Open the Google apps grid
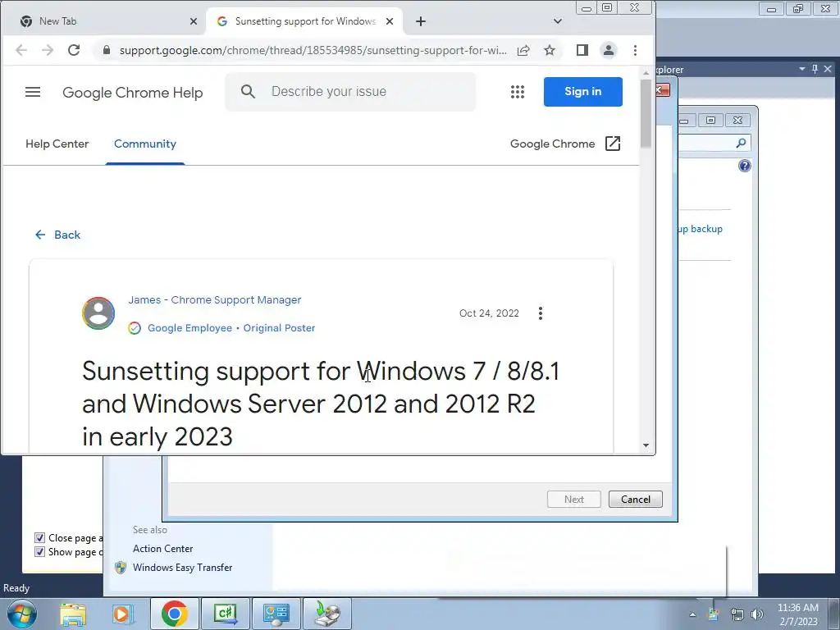This screenshot has width=840, height=630. pos(518,92)
